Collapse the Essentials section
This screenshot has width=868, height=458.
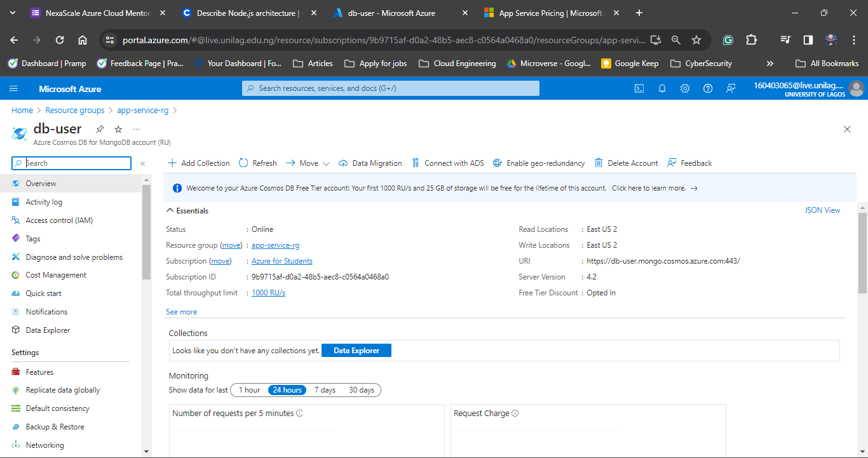click(187, 211)
